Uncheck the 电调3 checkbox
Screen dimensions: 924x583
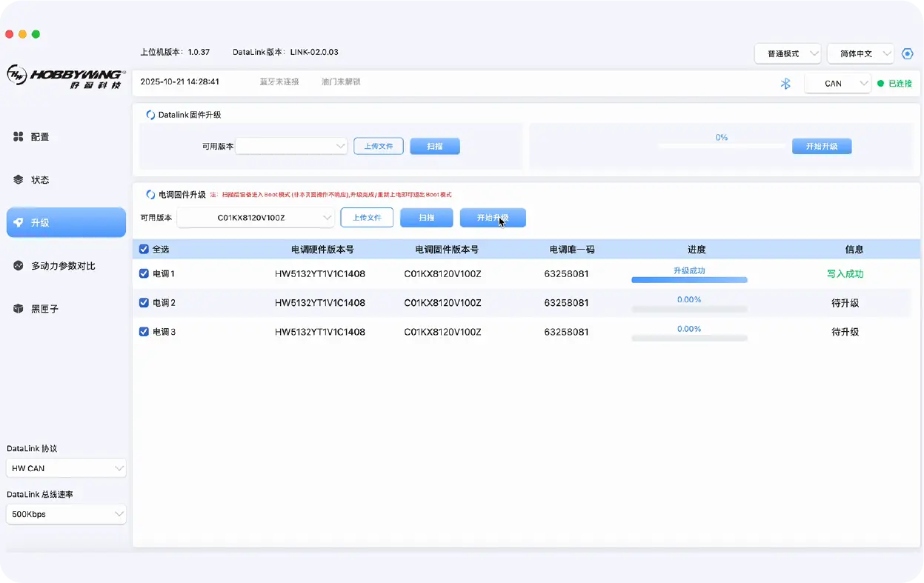click(144, 332)
